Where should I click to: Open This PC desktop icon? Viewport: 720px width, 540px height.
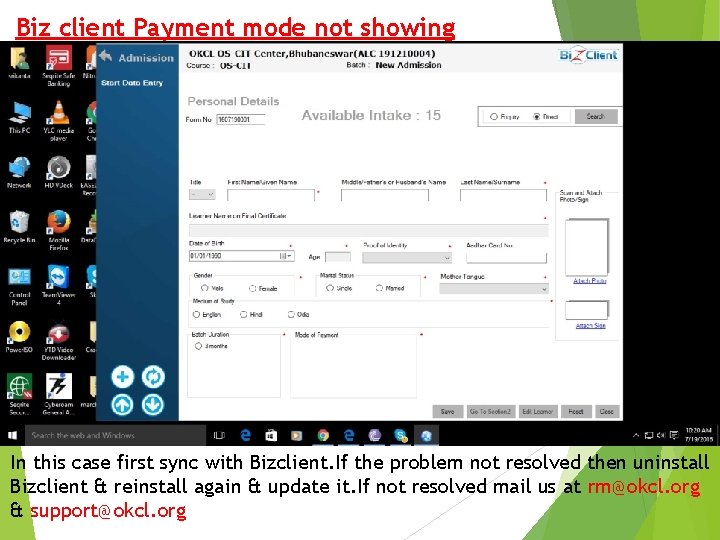pos(19,118)
